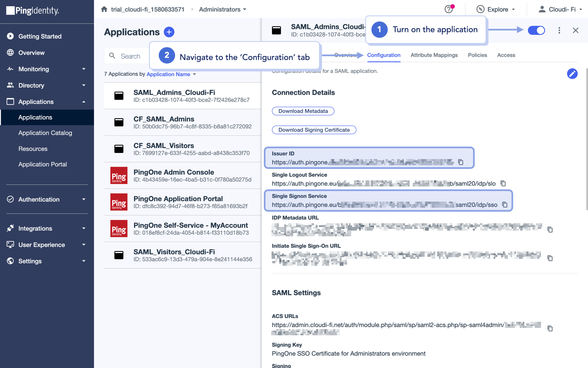Image resolution: width=588 pixels, height=368 pixels.
Task: Copy the Issuer ID value
Action: (x=461, y=162)
